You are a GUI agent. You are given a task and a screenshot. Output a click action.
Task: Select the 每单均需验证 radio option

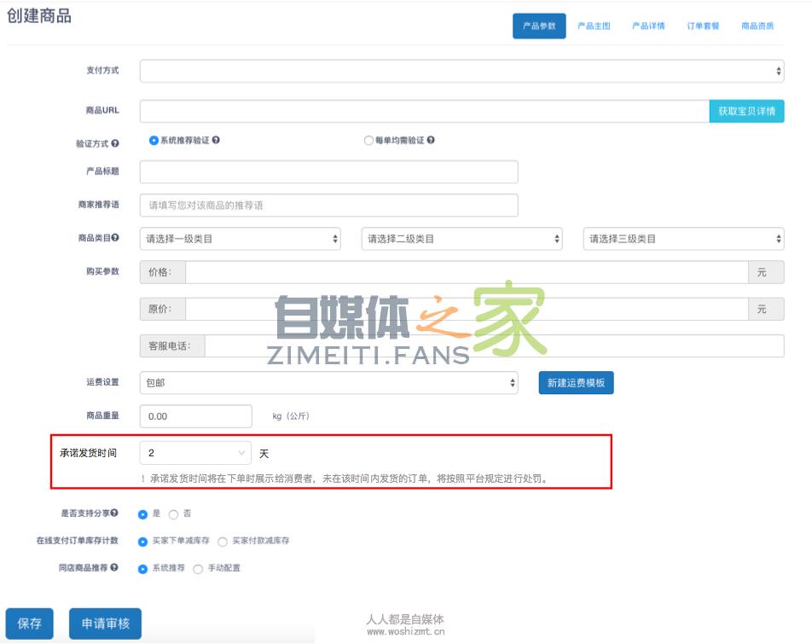pyautogui.click(x=368, y=141)
